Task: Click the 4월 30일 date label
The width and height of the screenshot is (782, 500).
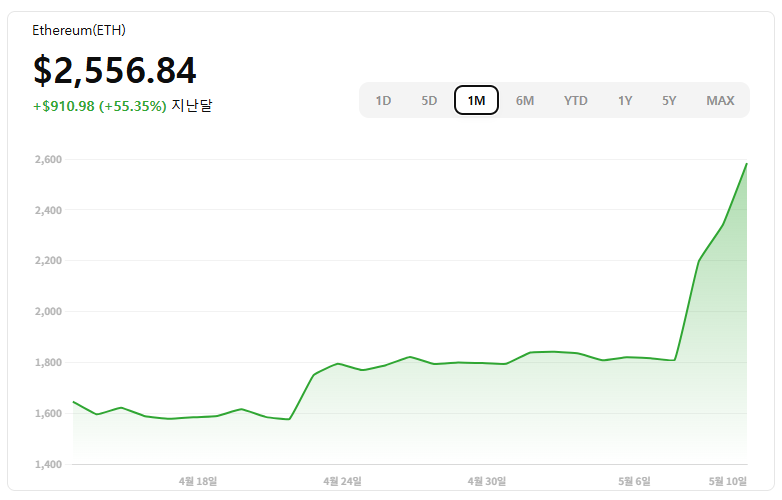Action: click(x=487, y=481)
